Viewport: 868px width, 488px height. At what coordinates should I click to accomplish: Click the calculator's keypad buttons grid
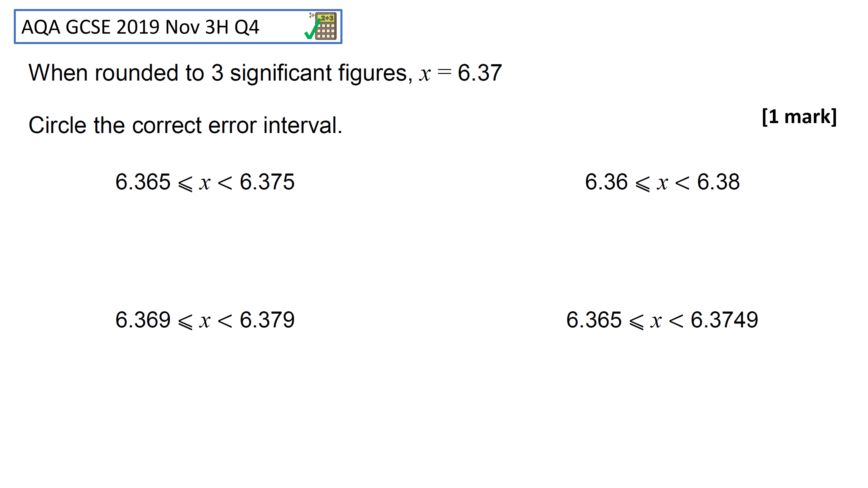coord(326,31)
